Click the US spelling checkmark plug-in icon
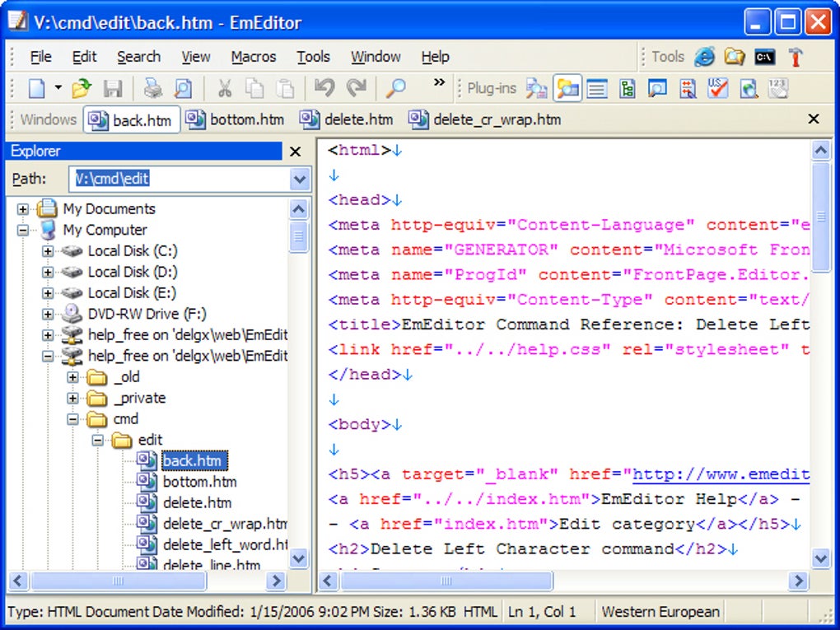840x630 pixels. (x=717, y=88)
